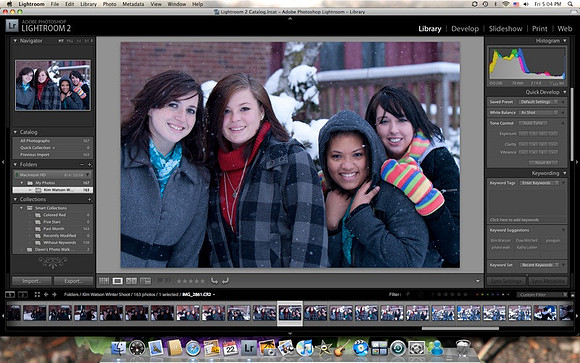Go back with filmstrip left arrow
This screenshot has width=580, height=363.
46,295
